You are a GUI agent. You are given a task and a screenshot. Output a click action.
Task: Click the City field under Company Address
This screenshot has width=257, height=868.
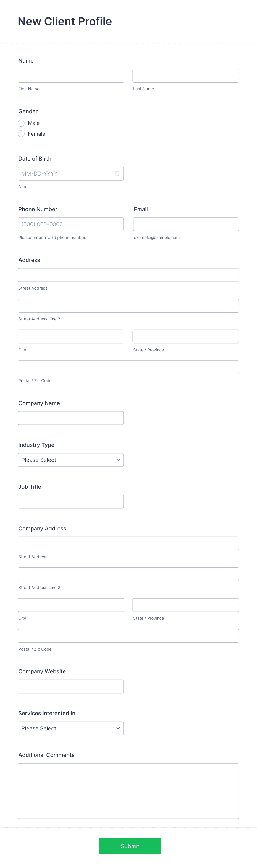pyautogui.click(x=71, y=605)
